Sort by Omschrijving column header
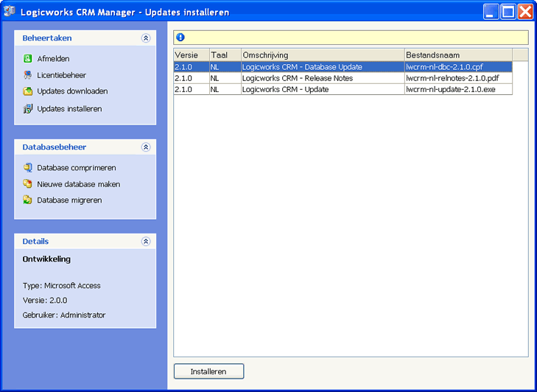The height and width of the screenshot is (392, 537). (323, 55)
